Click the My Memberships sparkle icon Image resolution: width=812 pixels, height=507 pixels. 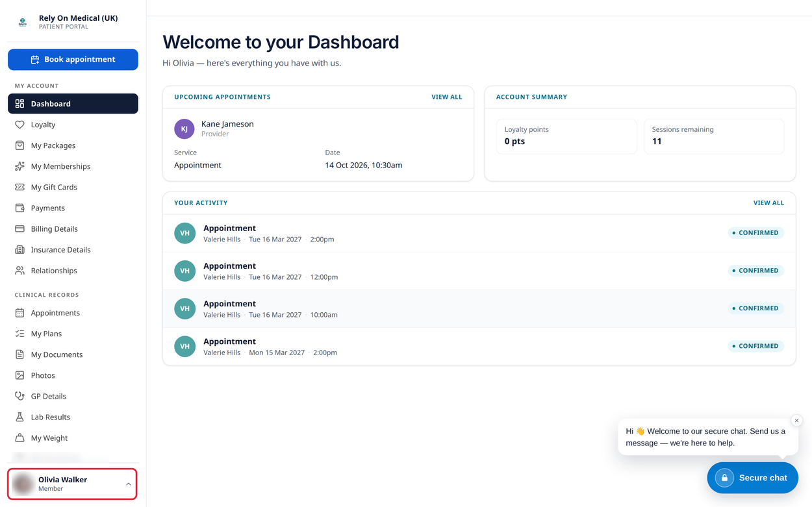tap(19, 166)
